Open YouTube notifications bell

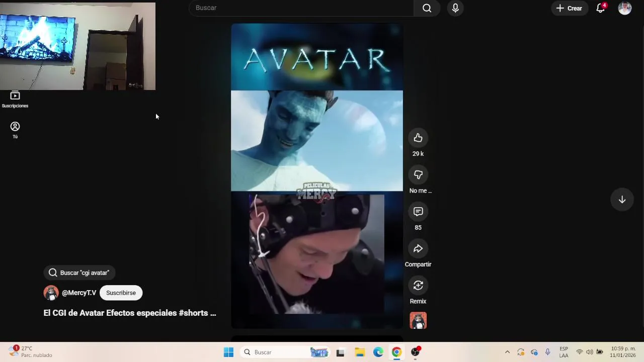tap(601, 8)
